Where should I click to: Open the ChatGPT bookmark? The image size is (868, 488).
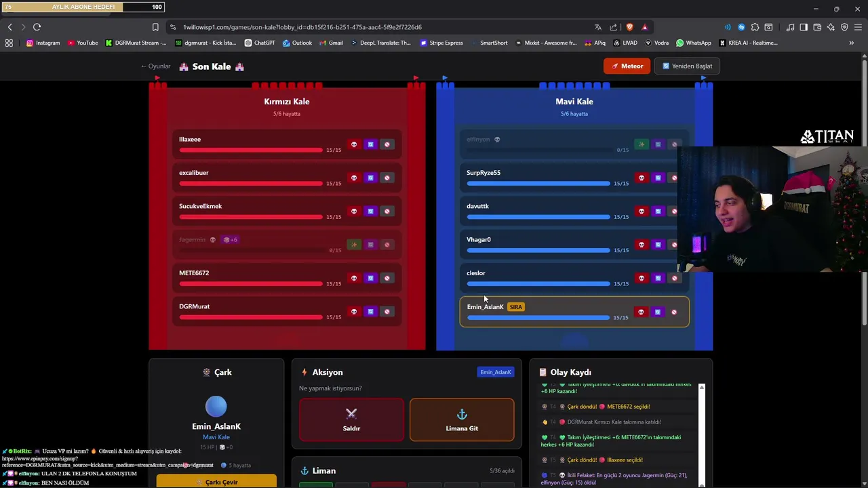tap(260, 43)
